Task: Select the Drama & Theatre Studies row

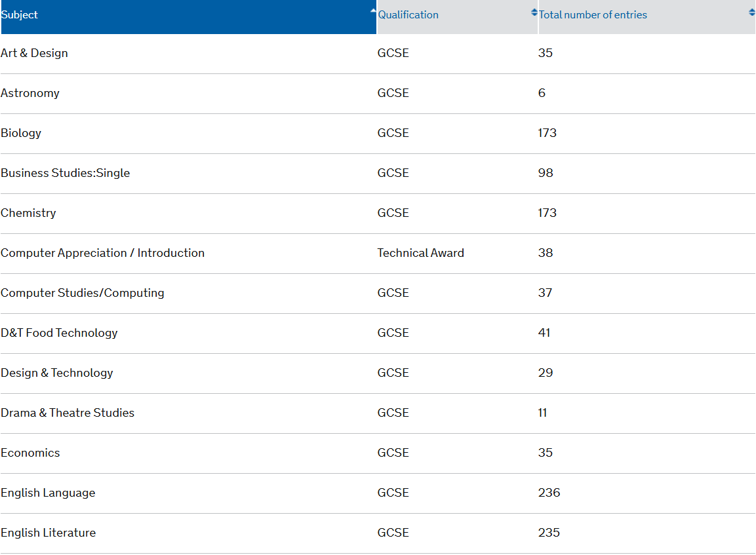Action: 68,413
